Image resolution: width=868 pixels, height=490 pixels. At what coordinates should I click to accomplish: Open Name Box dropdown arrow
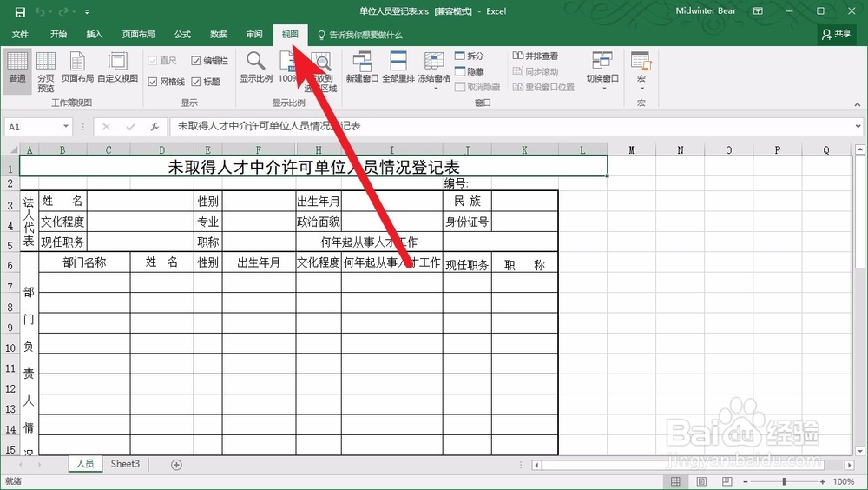point(66,126)
